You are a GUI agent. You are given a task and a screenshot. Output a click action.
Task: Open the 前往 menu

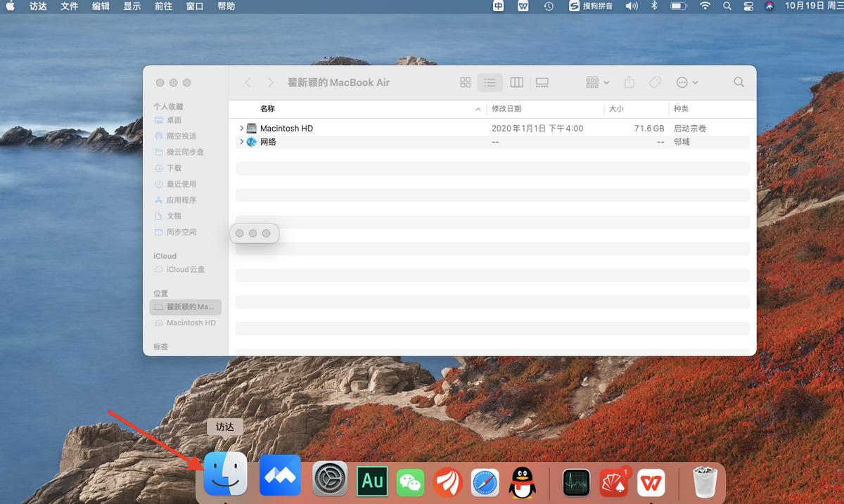(162, 6)
